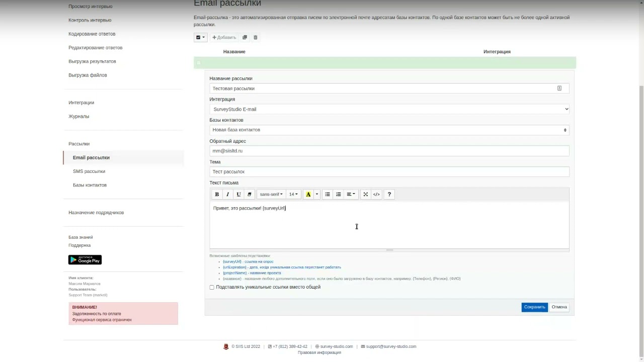This screenshot has height=362, width=644.
Task: Open the text color picker arrow
Action: pyautogui.click(x=317, y=195)
